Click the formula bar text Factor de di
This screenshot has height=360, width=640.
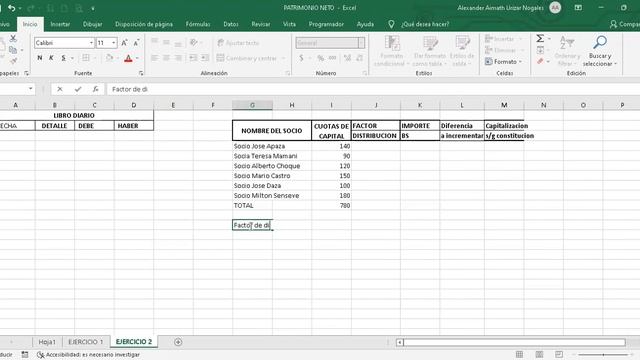(130, 89)
